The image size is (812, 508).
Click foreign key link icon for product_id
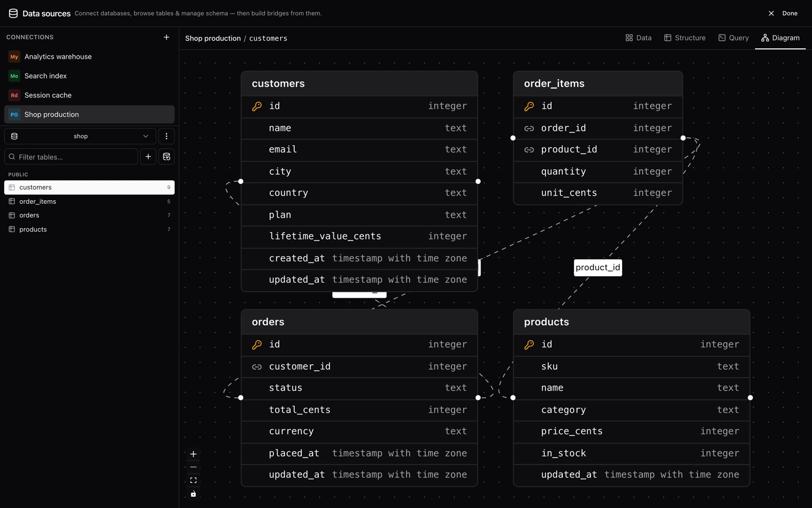tap(529, 150)
